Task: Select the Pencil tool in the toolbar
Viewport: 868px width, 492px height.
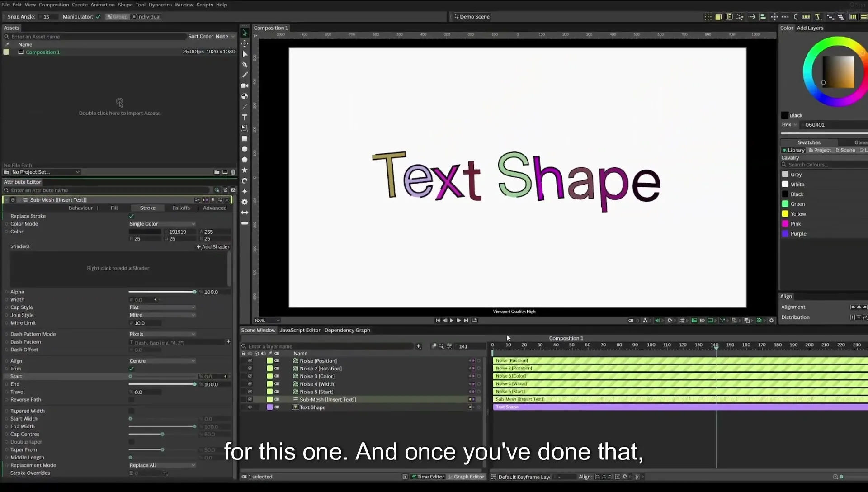Action: [x=245, y=75]
